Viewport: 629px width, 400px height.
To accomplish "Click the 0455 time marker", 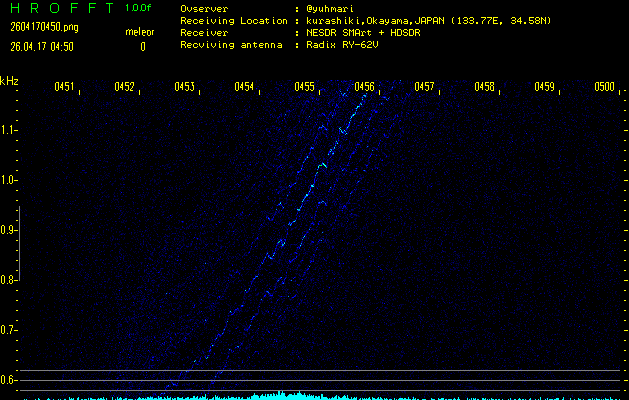I will (x=304, y=87).
